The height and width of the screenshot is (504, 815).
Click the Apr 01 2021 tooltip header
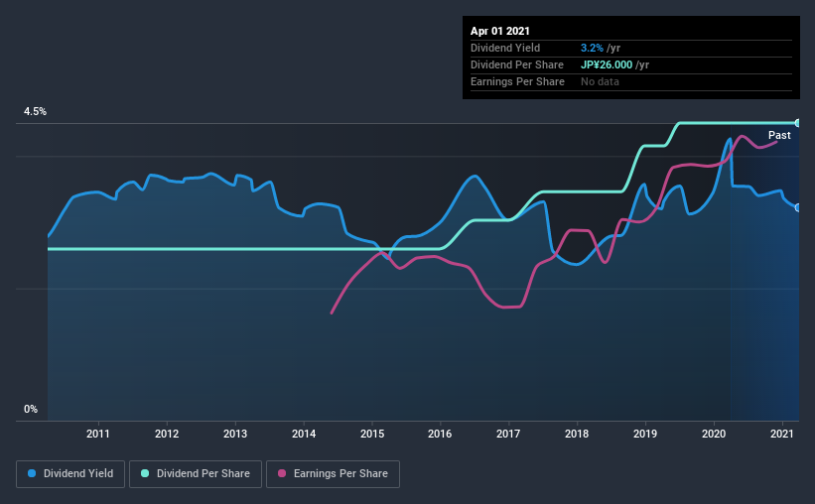coord(500,31)
